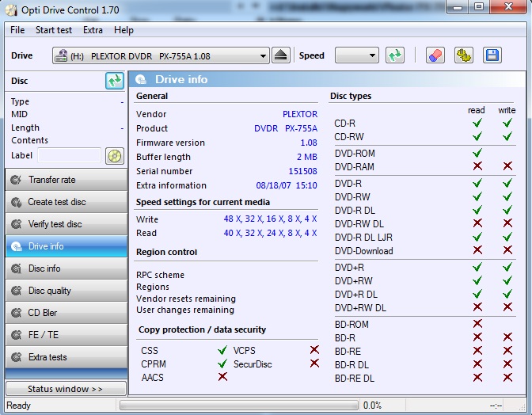
Task: Click the PLEXTOR vendor value
Action: [x=300, y=114]
